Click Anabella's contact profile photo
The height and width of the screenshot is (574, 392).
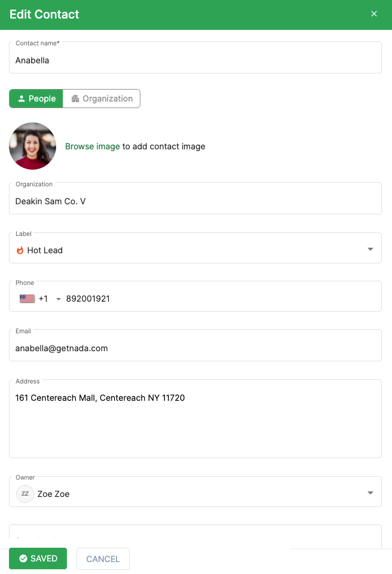click(33, 146)
